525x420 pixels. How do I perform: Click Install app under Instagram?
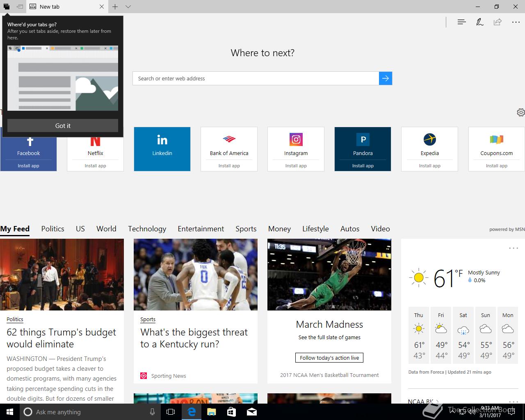[296, 166]
